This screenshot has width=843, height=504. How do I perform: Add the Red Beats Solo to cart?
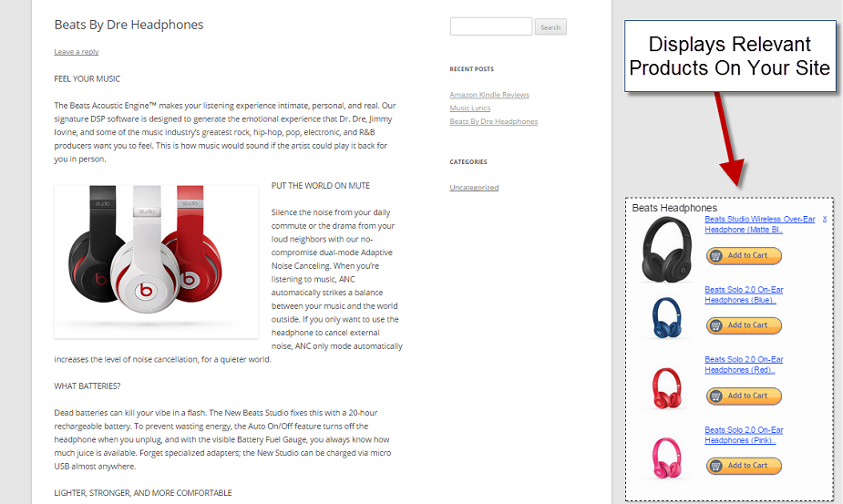click(x=744, y=396)
